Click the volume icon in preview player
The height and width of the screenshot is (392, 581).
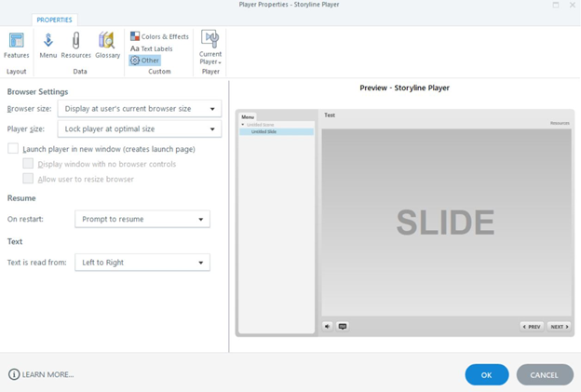coord(327,327)
